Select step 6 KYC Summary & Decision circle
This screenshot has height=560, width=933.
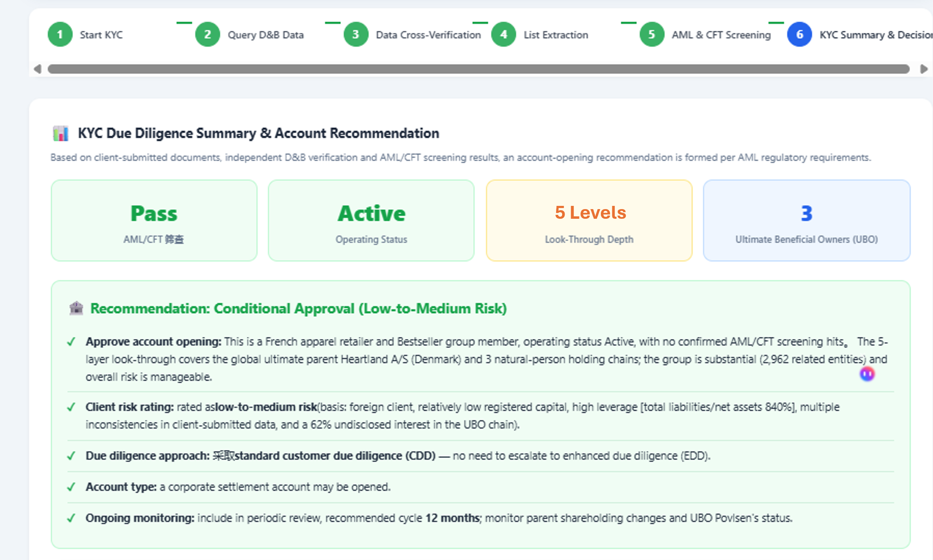(x=799, y=35)
